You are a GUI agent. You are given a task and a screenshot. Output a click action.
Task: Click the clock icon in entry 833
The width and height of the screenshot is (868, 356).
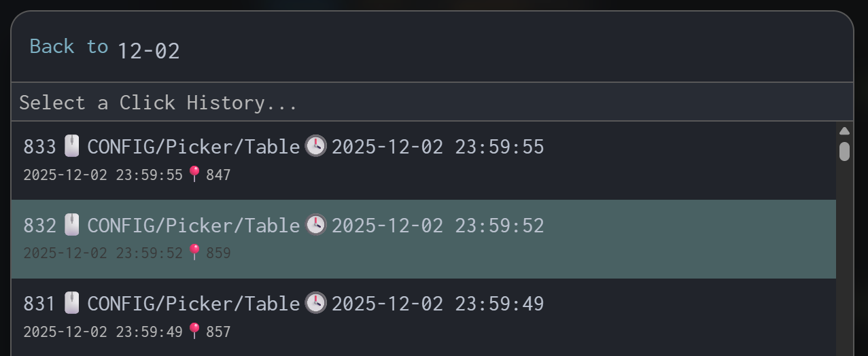[x=315, y=146]
